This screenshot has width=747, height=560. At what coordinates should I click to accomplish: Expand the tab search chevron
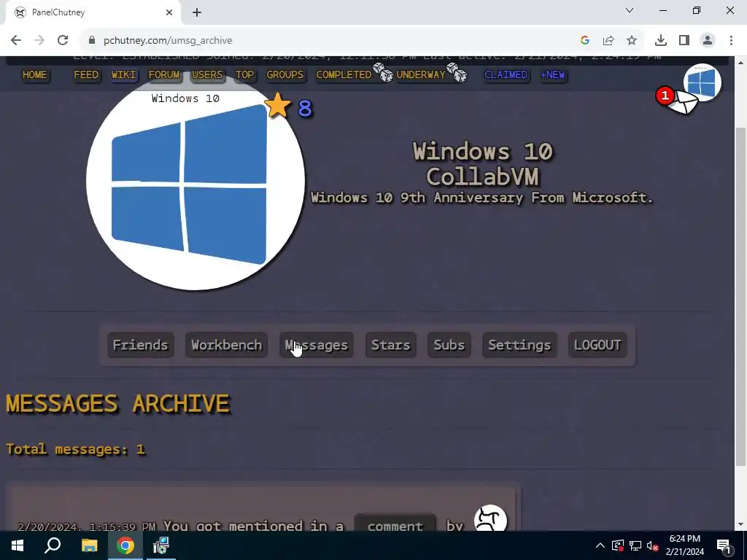tap(630, 10)
